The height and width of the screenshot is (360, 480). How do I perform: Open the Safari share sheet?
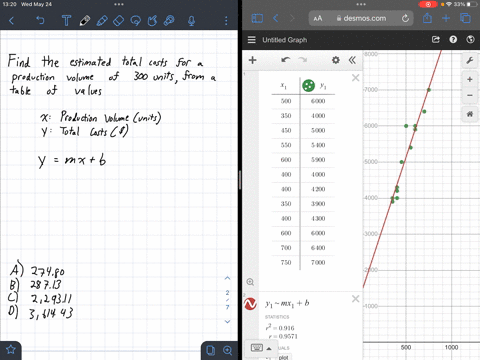click(x=427, y=18)
